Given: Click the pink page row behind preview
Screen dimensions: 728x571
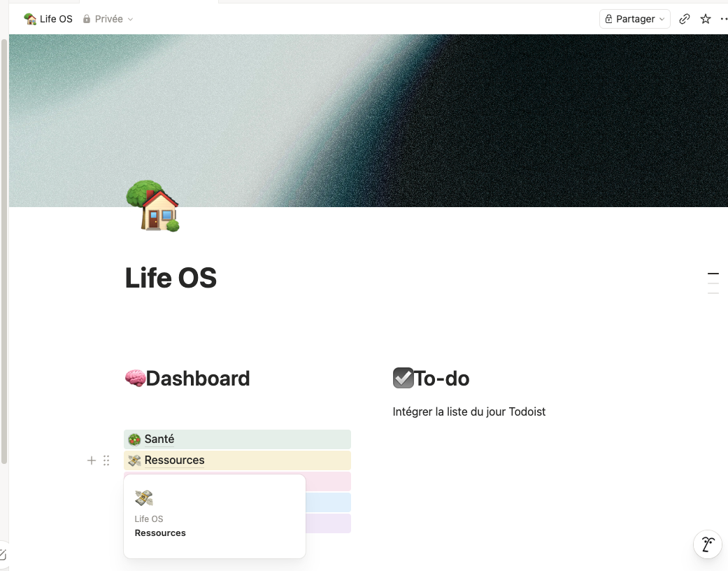Looking at the screenshot, I should (328, 481).
